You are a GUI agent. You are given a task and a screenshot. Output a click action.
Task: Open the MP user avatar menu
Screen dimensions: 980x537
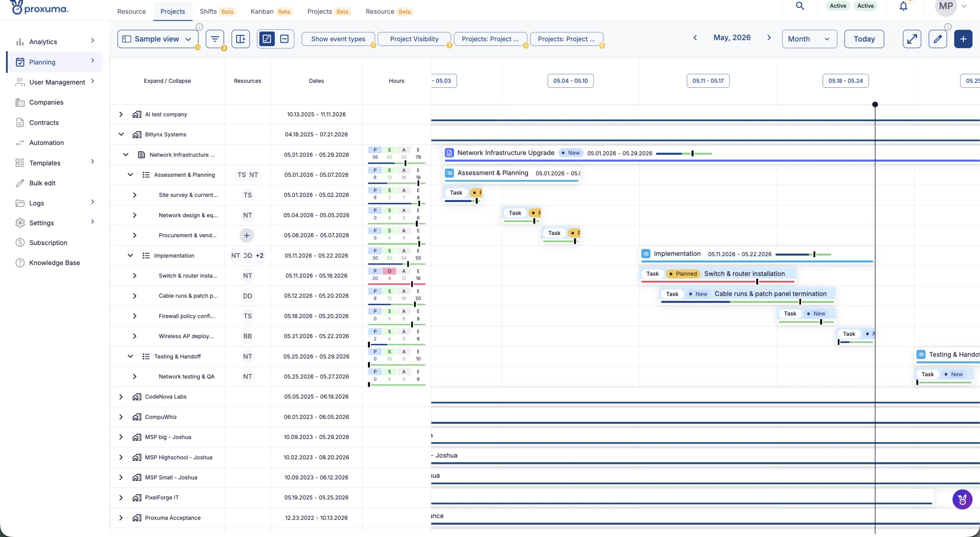(x=951, y=6)
